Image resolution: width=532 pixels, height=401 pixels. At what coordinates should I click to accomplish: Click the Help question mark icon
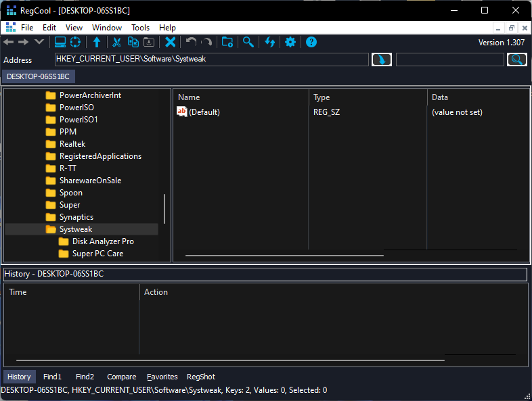coord(311,42)
